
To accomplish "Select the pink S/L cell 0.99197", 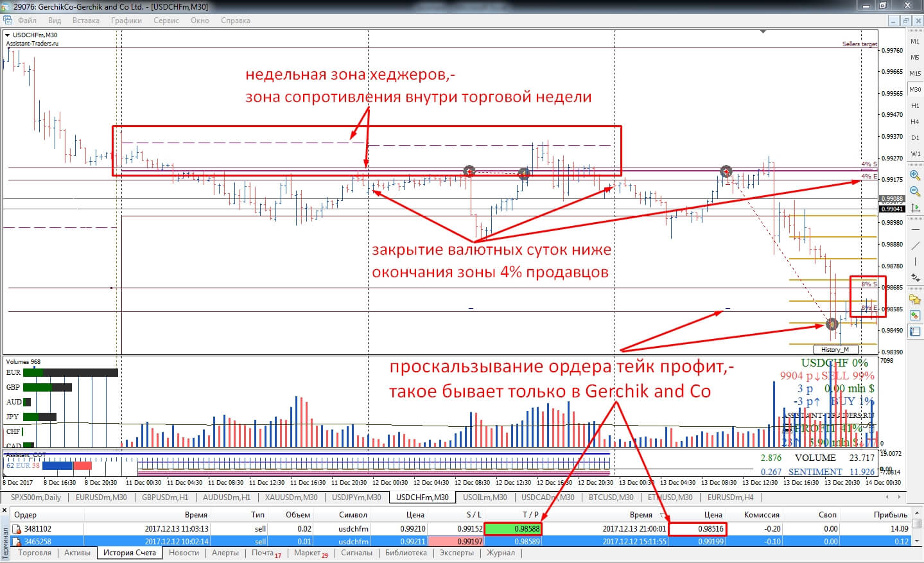I will (455, 541).
